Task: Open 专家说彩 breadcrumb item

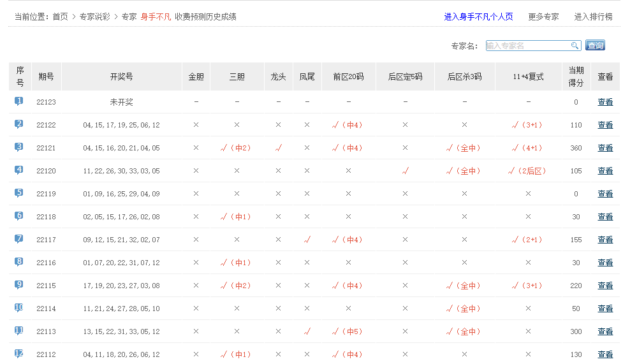Action: coord(95,17)
